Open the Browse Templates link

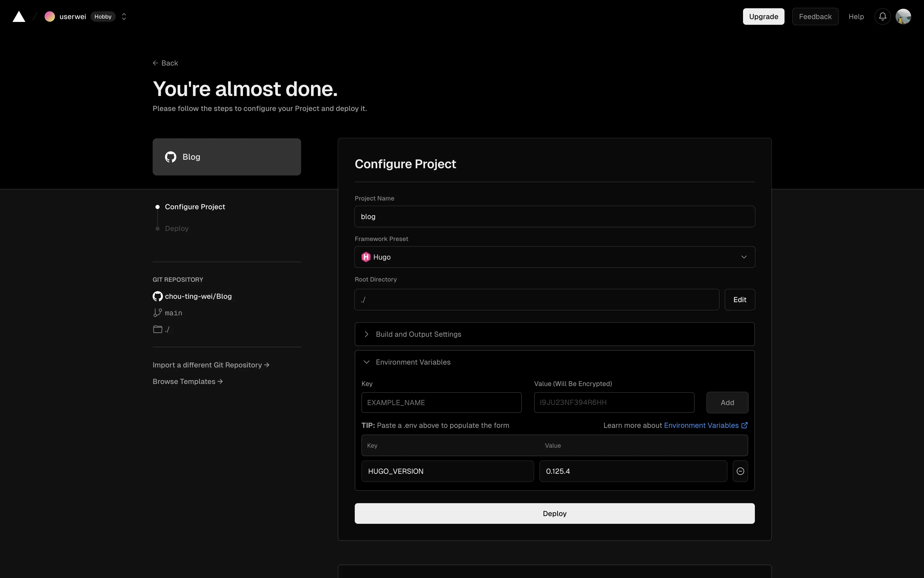(x=188, y=382)
